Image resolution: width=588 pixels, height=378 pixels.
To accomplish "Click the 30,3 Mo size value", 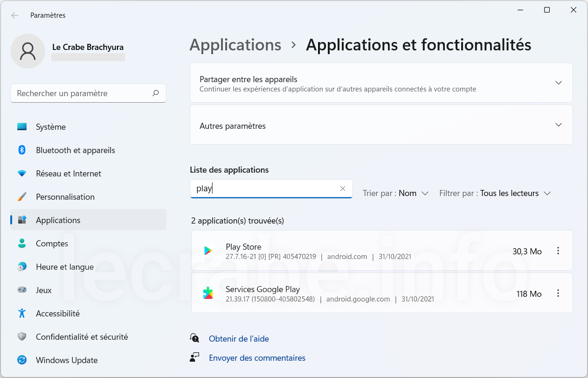I will click(527, 252).
